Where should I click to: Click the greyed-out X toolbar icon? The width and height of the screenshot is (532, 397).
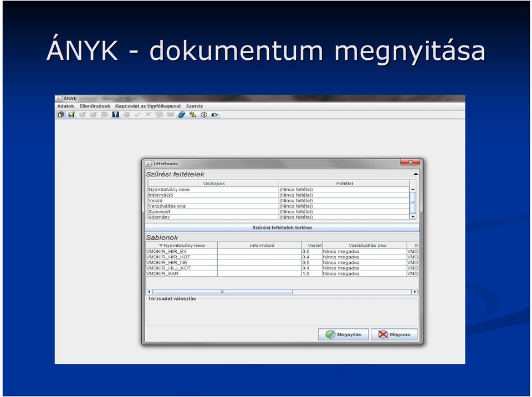149,115
